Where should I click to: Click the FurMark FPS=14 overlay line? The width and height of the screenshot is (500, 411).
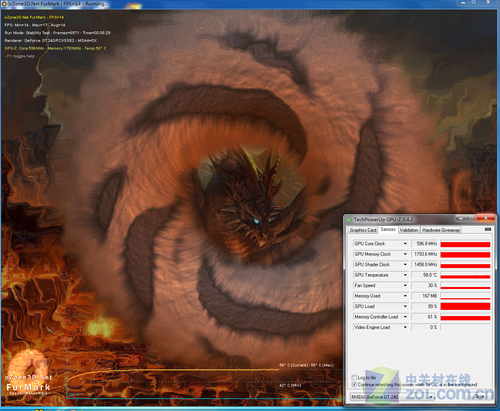tap(34, 17)
